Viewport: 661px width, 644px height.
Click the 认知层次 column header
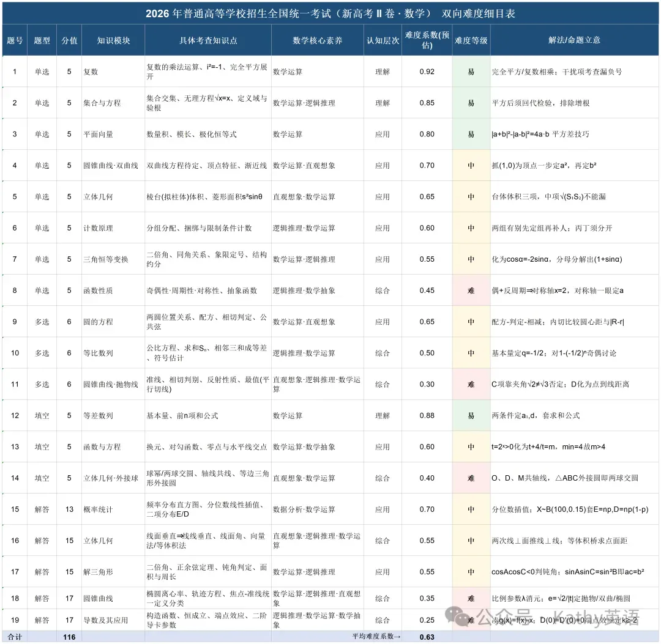(x=383, y=40)
